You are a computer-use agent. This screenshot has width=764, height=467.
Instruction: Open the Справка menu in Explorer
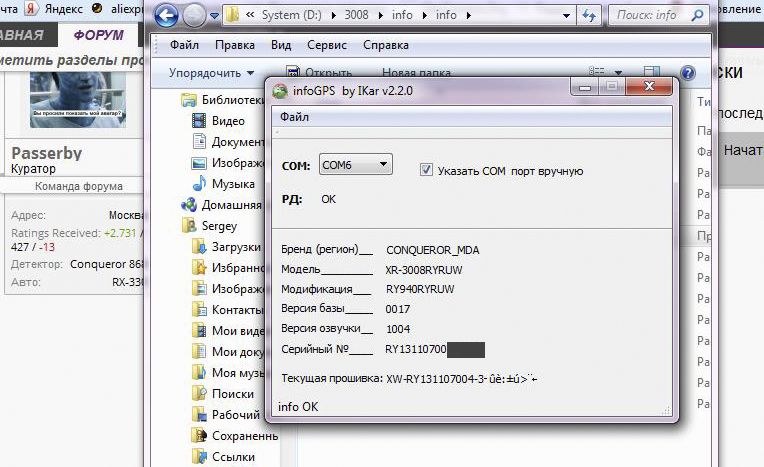tap(385, 45)
